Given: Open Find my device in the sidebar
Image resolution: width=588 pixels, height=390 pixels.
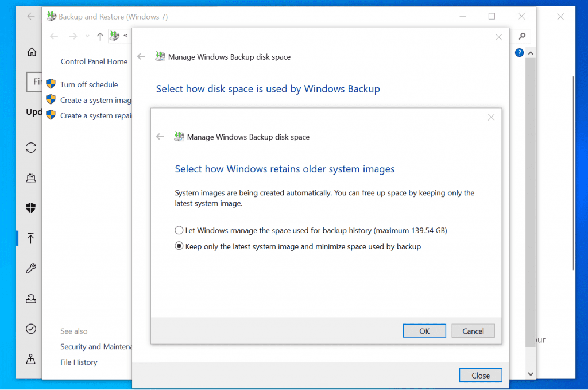Looking at the screenshot, I should click(30, 359).
